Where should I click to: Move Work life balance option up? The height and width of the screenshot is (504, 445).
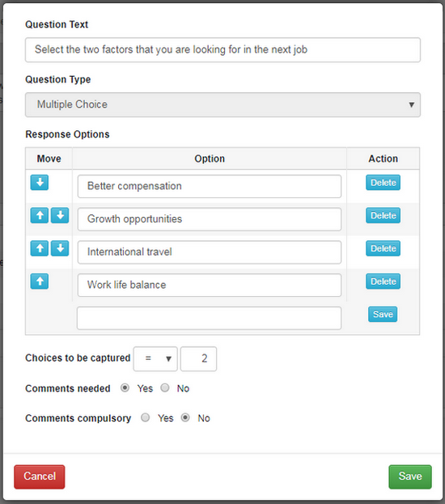40,282
